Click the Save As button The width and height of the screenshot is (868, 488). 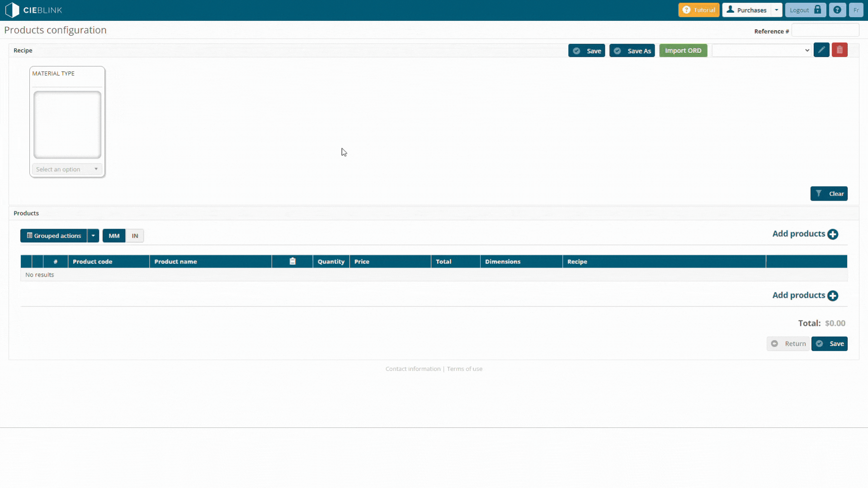(632, 51)
